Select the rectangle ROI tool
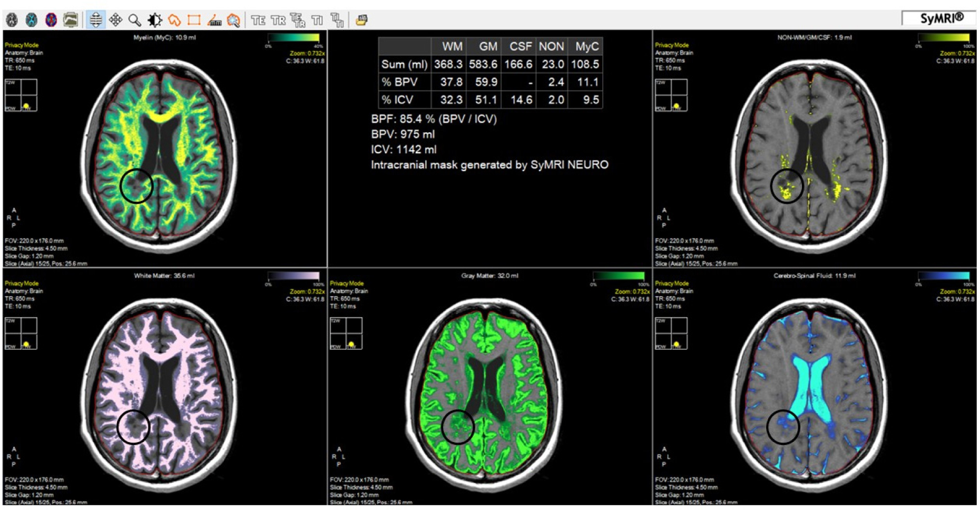980x510 pixels. (x=194, y=20)
